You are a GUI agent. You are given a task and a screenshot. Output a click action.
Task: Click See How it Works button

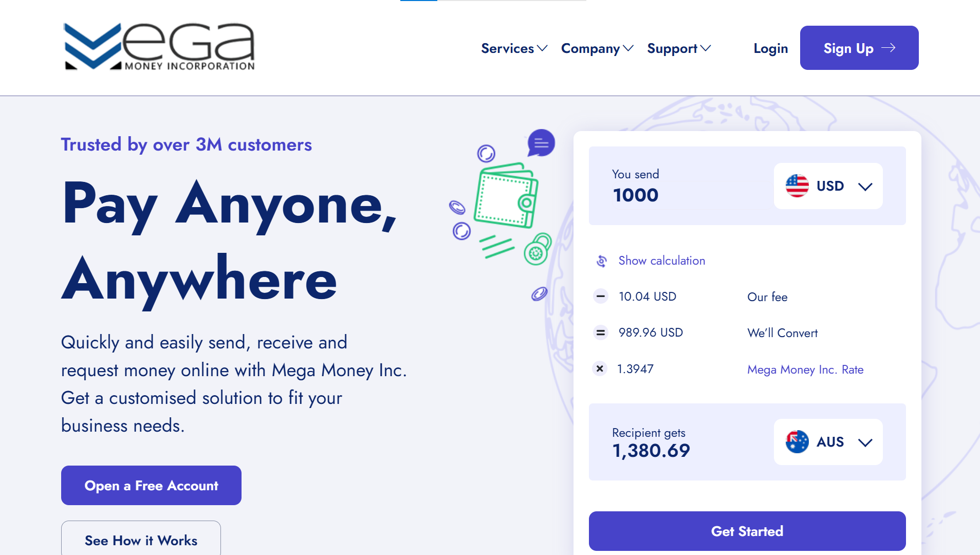point(141,540)
